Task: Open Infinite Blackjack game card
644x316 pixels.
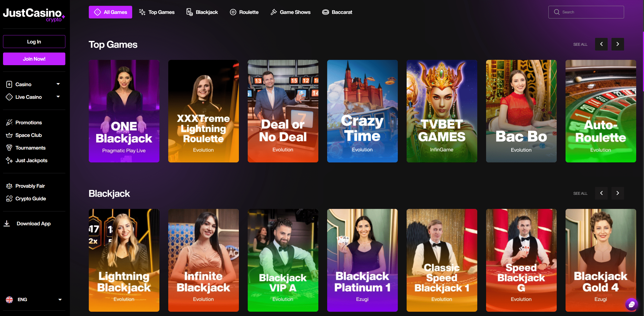Action: (x=203, y=260)
